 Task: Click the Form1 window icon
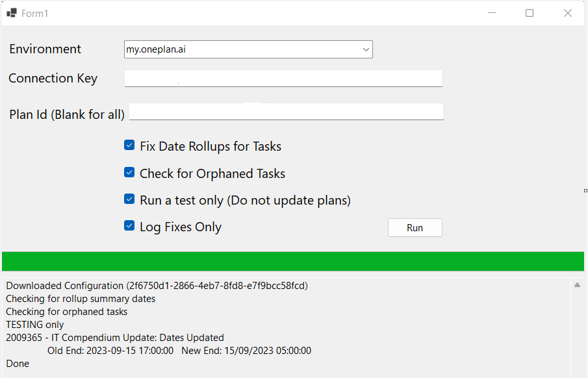coord(12,13)
